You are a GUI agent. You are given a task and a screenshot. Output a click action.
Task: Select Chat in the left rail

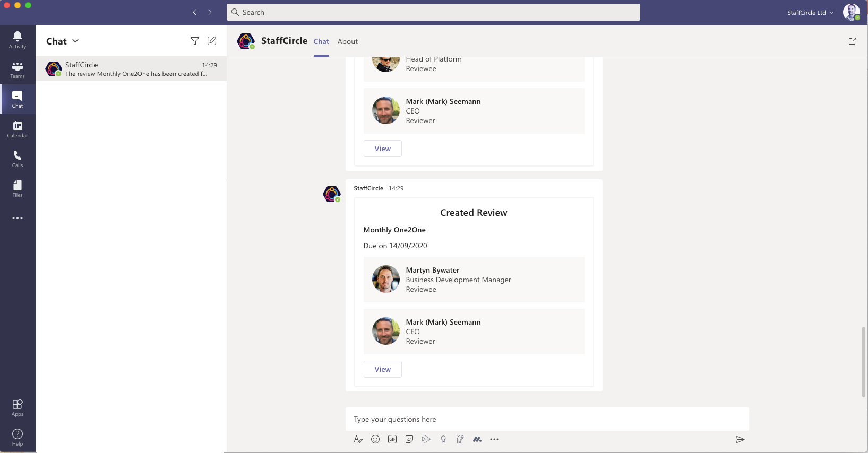point(18,100)
